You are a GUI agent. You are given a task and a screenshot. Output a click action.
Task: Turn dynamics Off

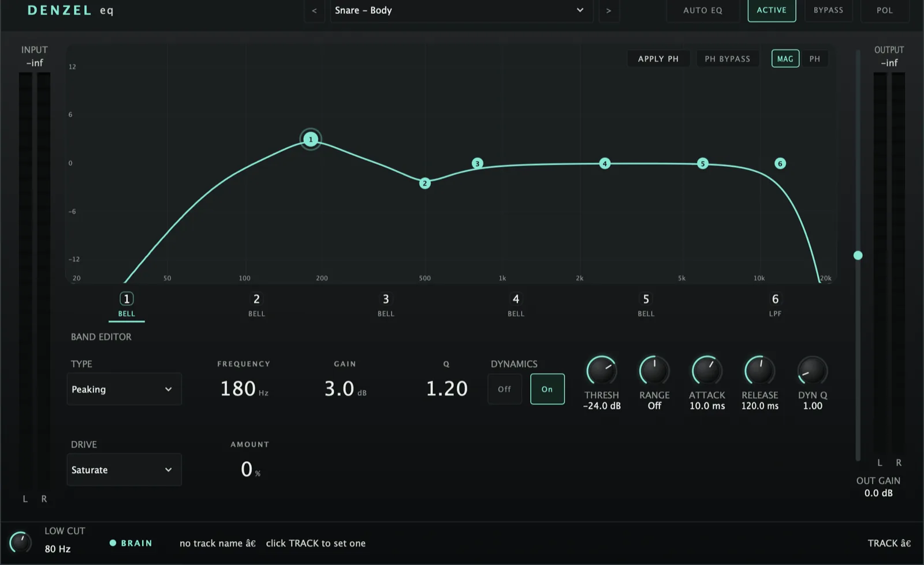[x=505, y=389]
